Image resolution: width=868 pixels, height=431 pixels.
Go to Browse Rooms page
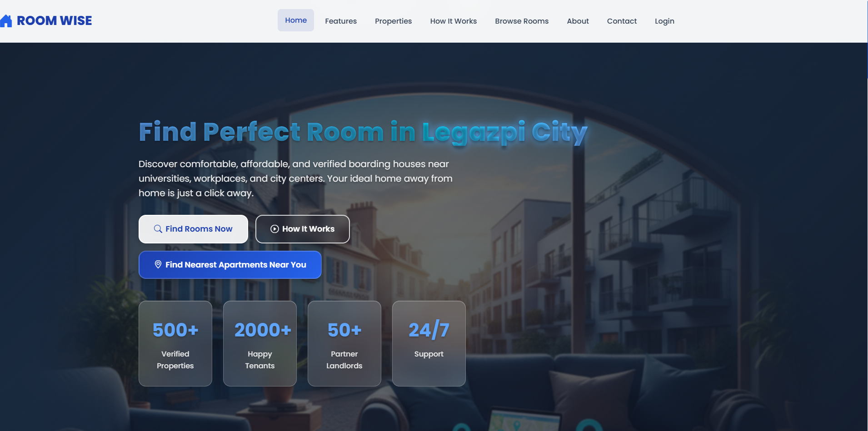pyautogui.click(x=521, y=21)
